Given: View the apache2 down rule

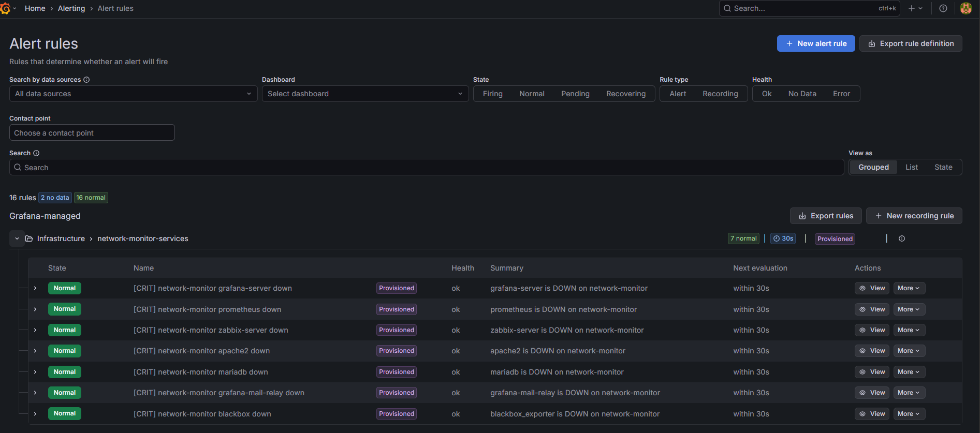Looking at the screenshot, I should pyautogui.click(x=872, y=351).
